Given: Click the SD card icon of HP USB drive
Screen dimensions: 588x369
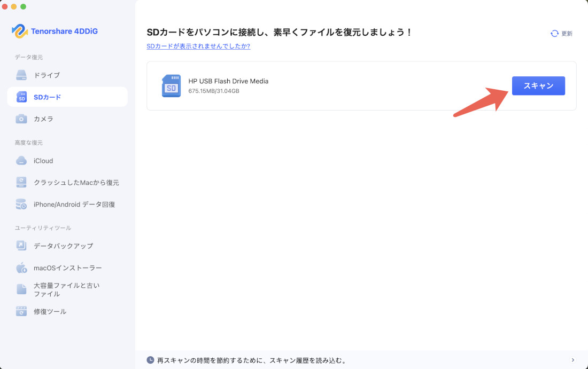Looking at the screenshot, I should (x=171, y=85).
